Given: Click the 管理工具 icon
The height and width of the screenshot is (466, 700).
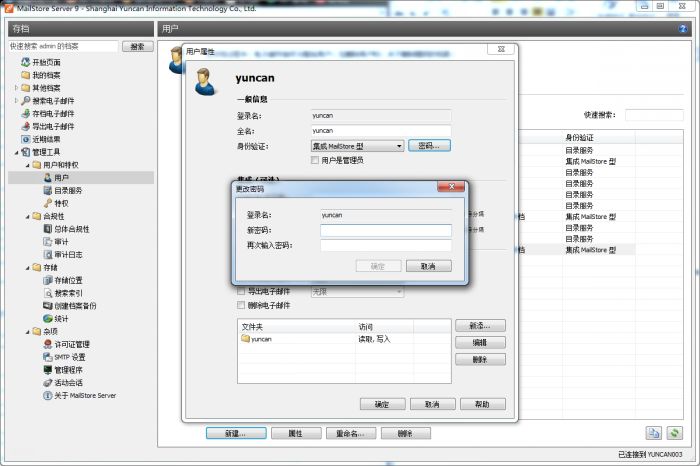Looking at the screenshot, I should 26,152.
